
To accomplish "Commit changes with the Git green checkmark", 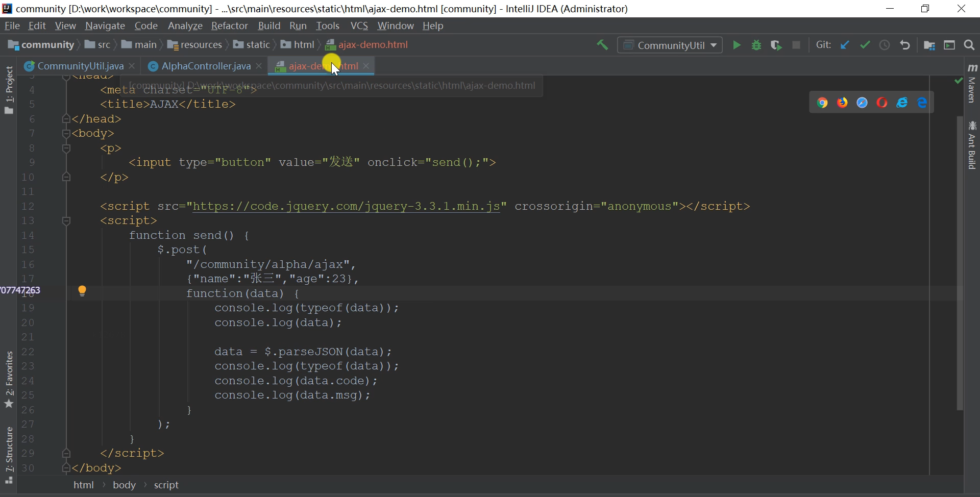I will (x=865, y=45).
